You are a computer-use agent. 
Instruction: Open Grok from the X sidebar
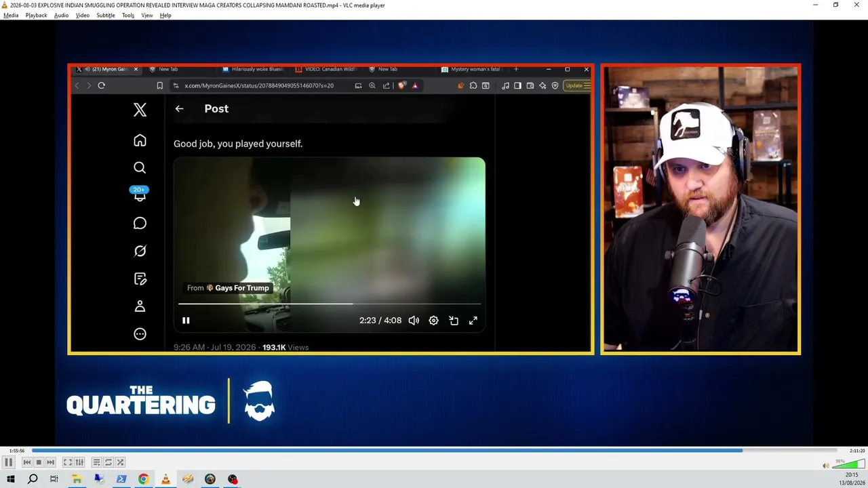(x=140, y=251)
